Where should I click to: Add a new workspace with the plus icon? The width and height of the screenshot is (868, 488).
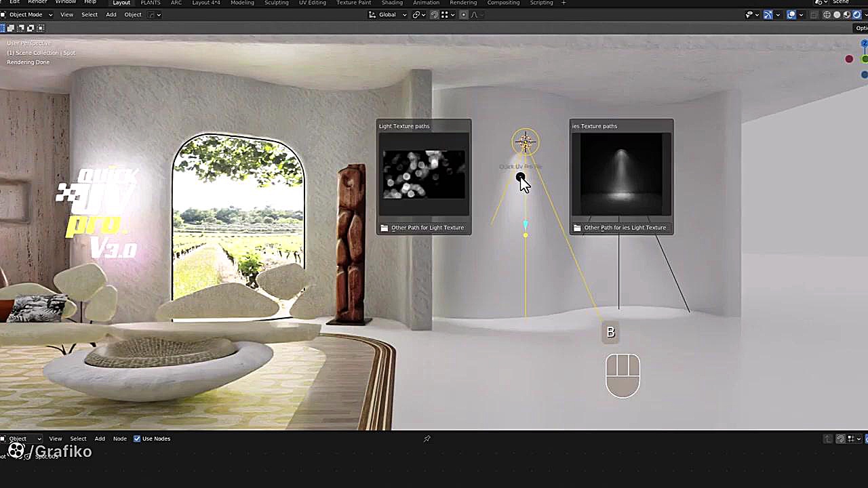[563, 3]
